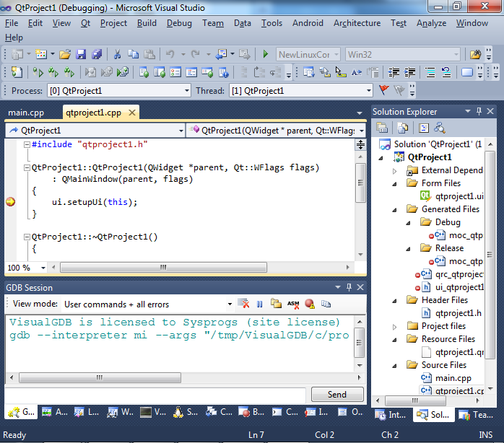Image resolution: width=504 pixels, height=443 pixels.
Task: Click the 'Ln 7' status bar entry
Action: pos(256,435)
